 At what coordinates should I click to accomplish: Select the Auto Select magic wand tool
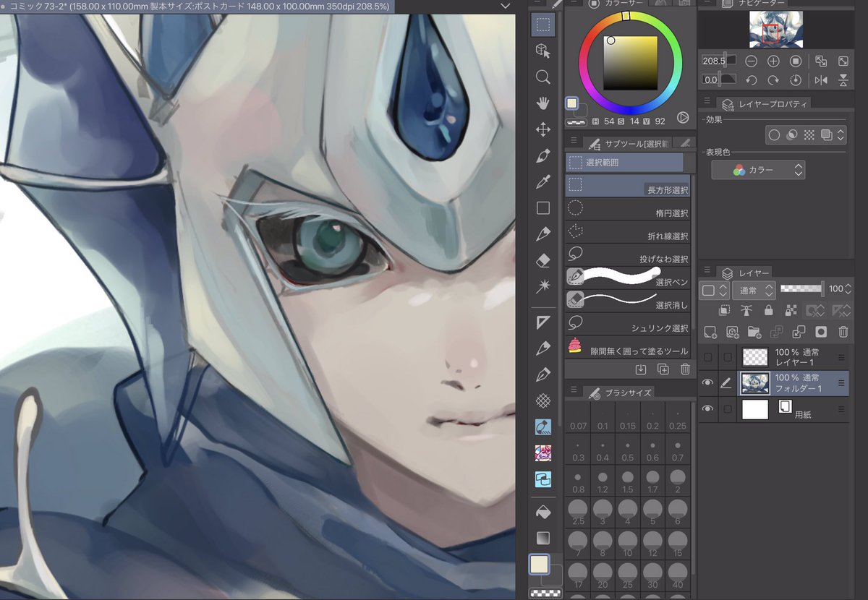pyautogui.click(x=542, y=286)
